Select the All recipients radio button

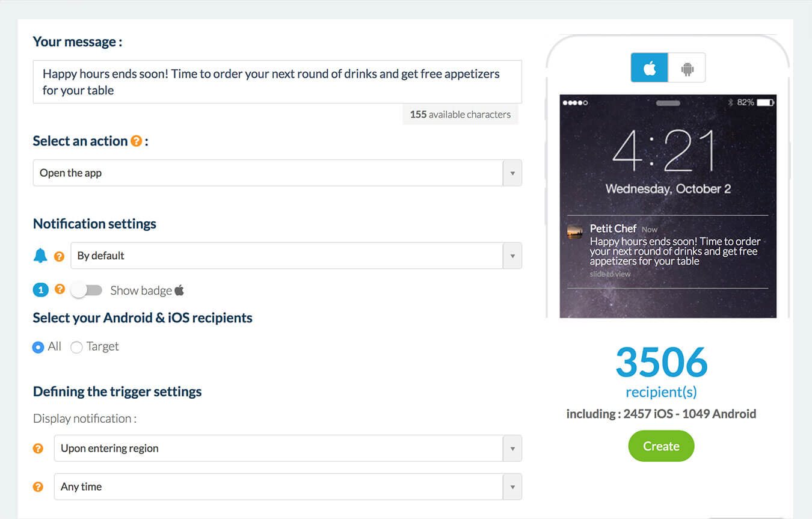click(38, 347)
